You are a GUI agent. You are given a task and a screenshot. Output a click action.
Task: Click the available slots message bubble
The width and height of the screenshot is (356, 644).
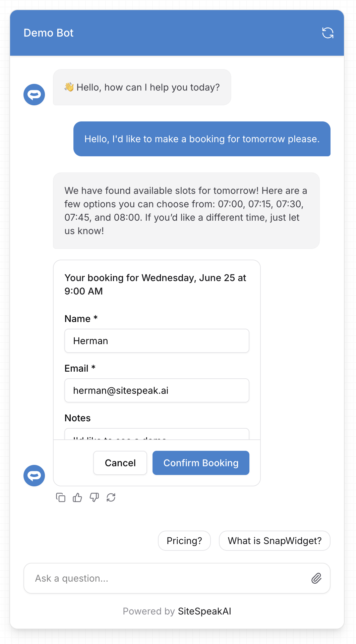point(186,211)
